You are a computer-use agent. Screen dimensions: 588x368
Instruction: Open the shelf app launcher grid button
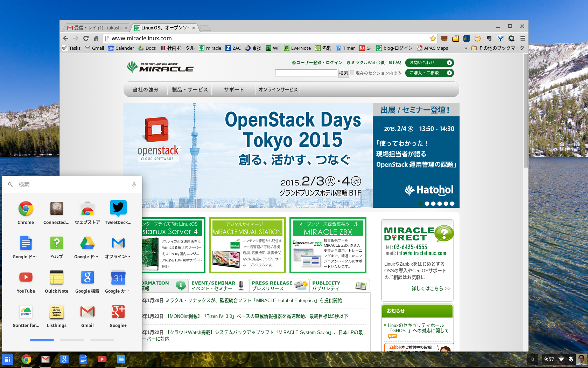pos(8,359)
